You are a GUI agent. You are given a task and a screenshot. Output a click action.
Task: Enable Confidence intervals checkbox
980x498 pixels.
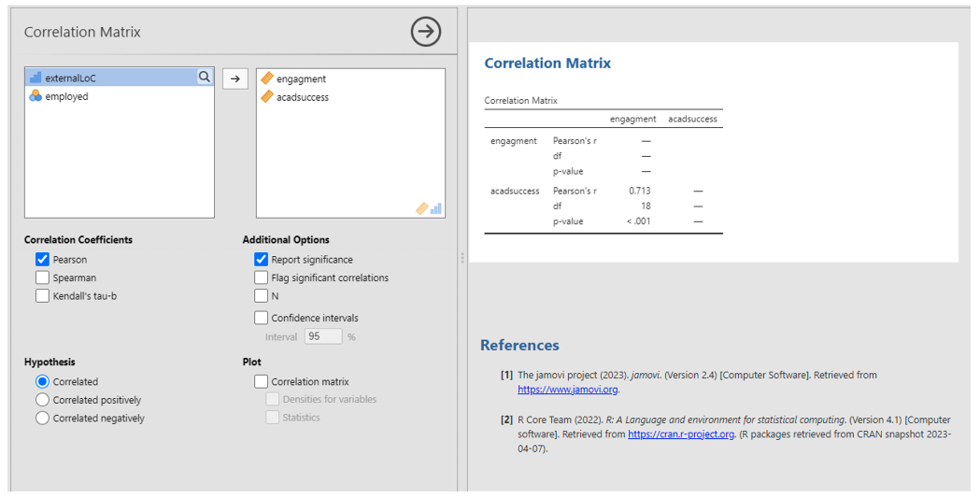[x=261, y=318]
